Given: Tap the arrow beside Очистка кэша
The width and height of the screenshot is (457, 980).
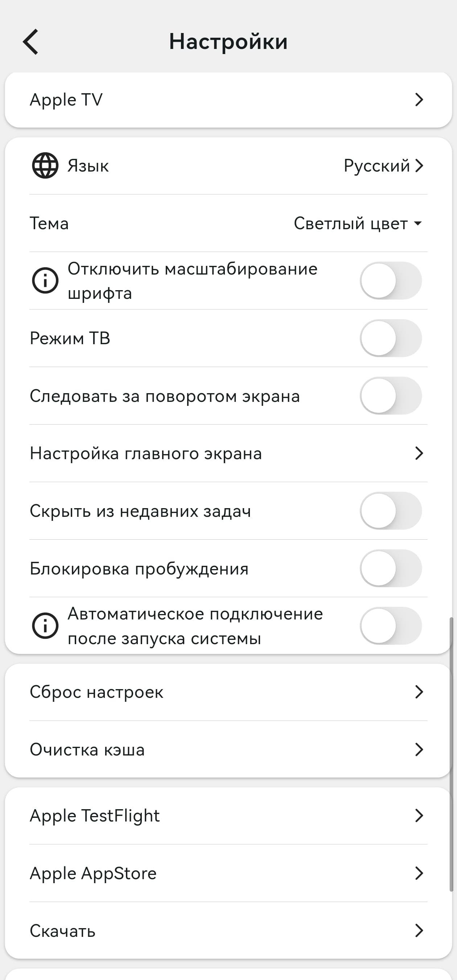Looking at the screenshot, I should (420, 749).
